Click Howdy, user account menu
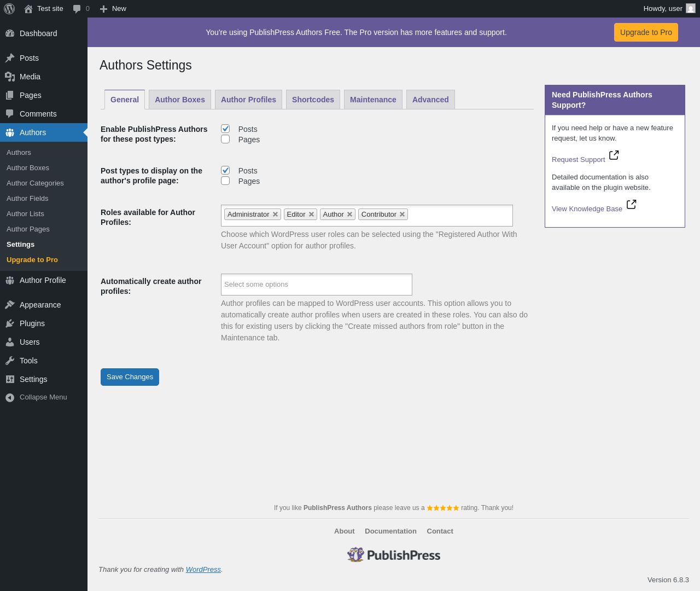Viewport: 700px width, 591px height. (669, 9)
